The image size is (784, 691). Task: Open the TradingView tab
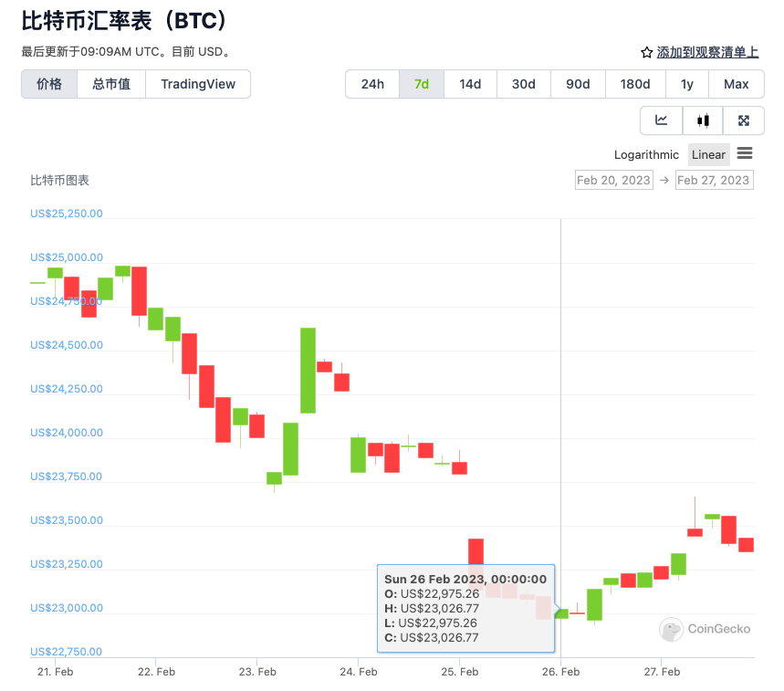coord(198,84)
